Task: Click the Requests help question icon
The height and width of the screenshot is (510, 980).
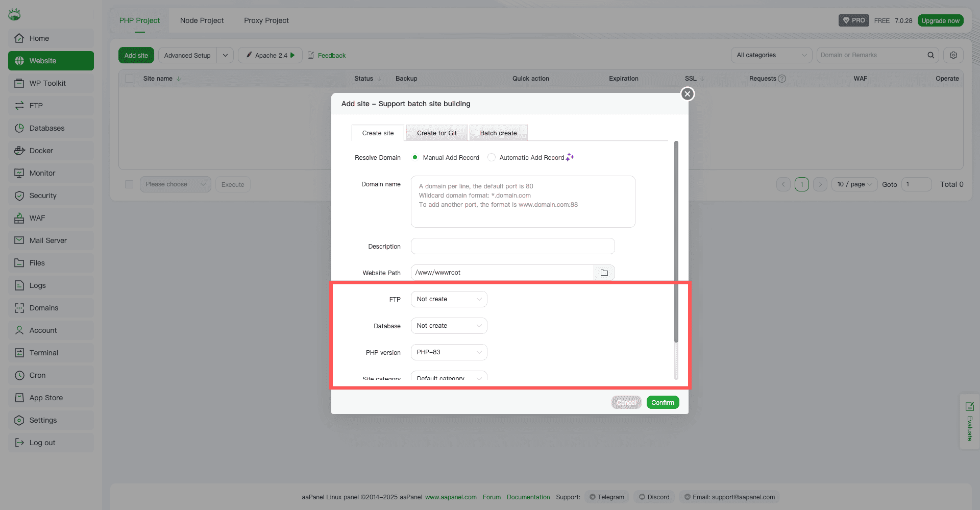Action: coord(782,79)
